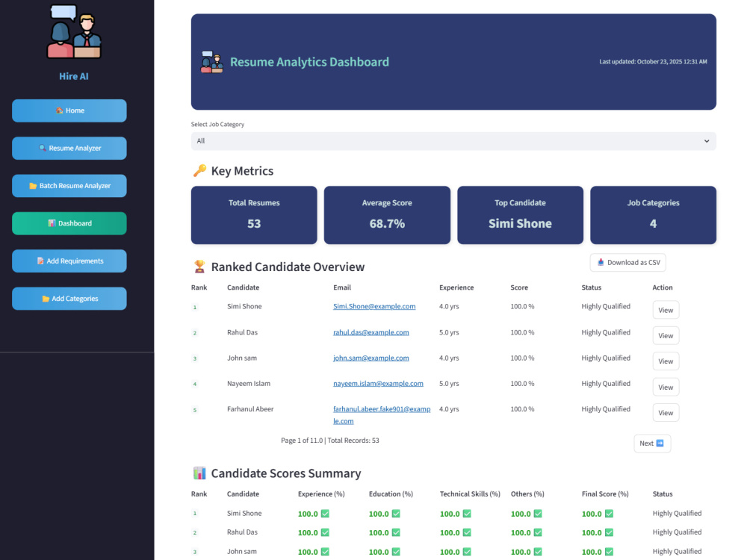Click Simi Shone's Others green checkmark
Image resolution: width=747 pixels, height=560 pixels.
pos(538,514)
